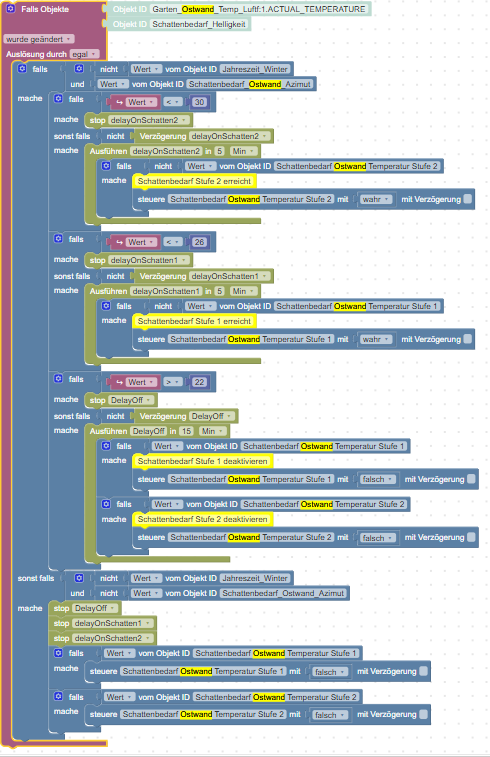The image size is (490, 757).
Task: Open the Auslösung durch egal dropdown
Action: point(84,54)
